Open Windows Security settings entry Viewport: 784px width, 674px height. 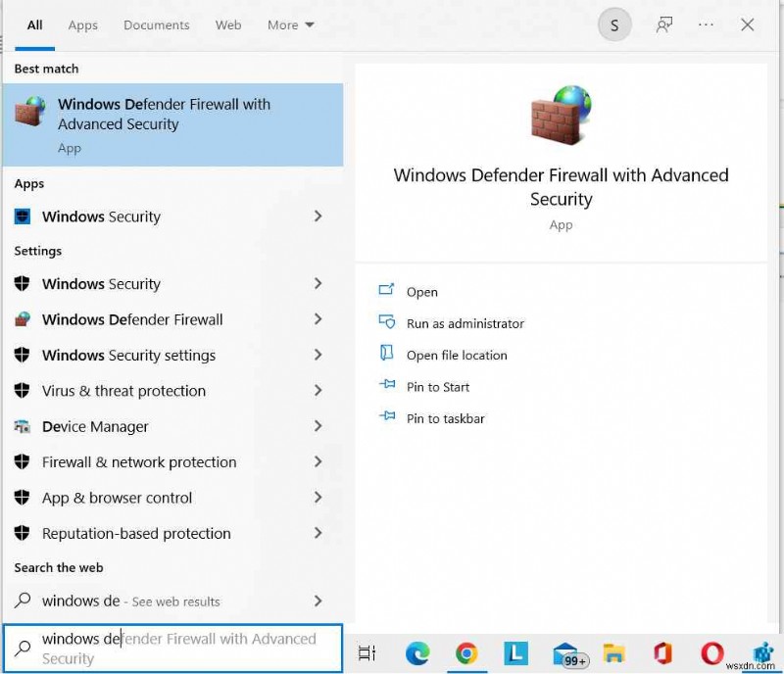[173, 355]
